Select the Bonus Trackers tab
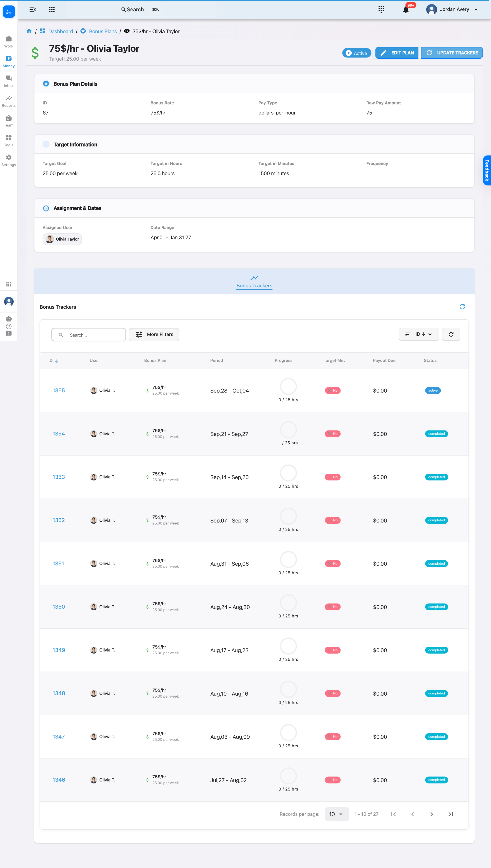Screen dimensions: 491x868 tap(254, 282)
